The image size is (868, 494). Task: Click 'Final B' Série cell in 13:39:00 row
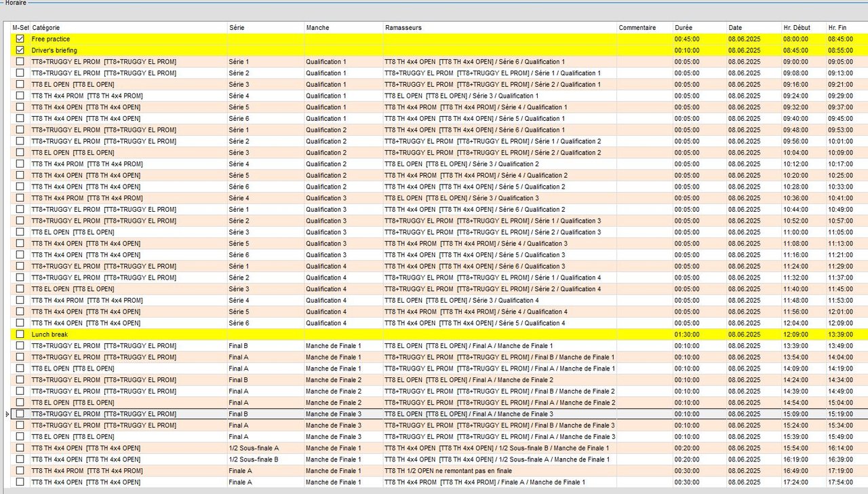(265, 346)
